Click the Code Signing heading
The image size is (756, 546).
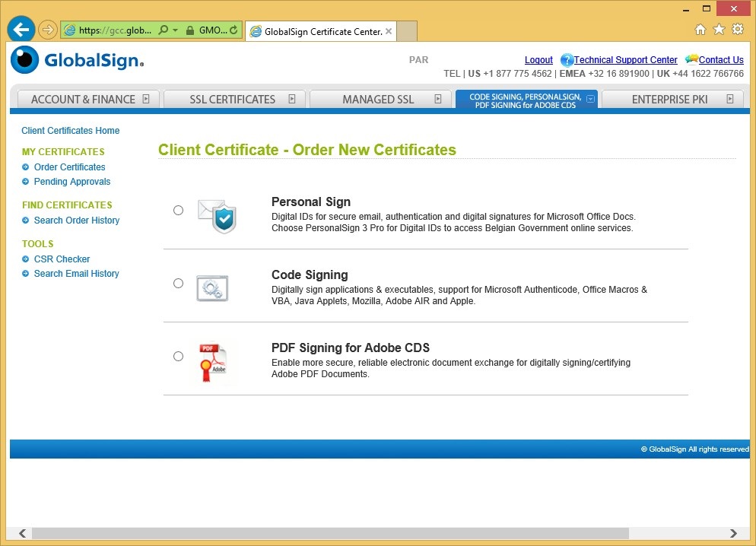coord(310,275)
